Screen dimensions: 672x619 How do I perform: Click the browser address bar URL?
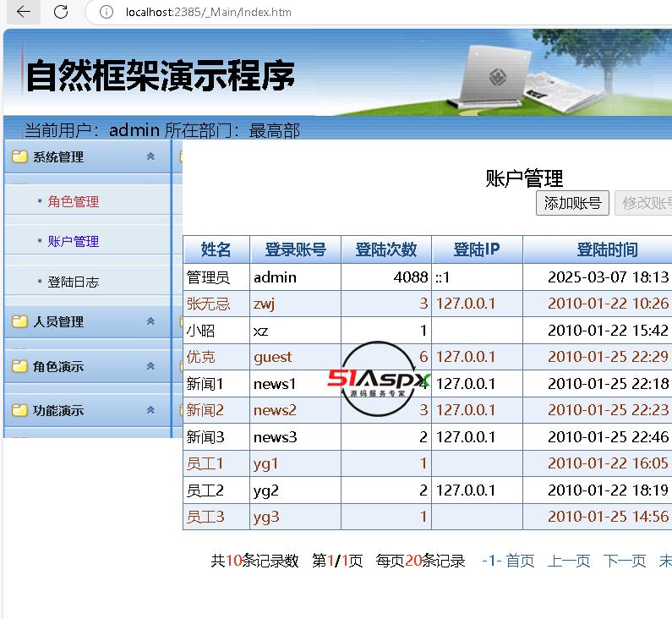click(x=209, y=12)
